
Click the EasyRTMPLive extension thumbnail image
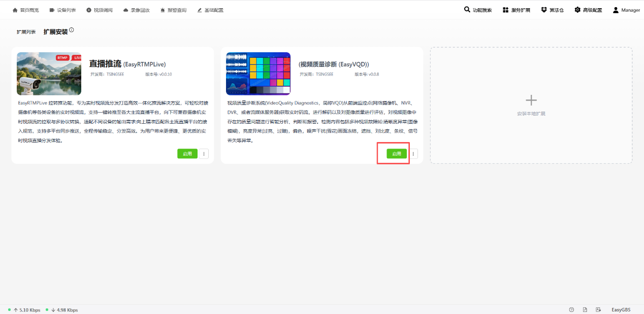click(x=49, y=74)
